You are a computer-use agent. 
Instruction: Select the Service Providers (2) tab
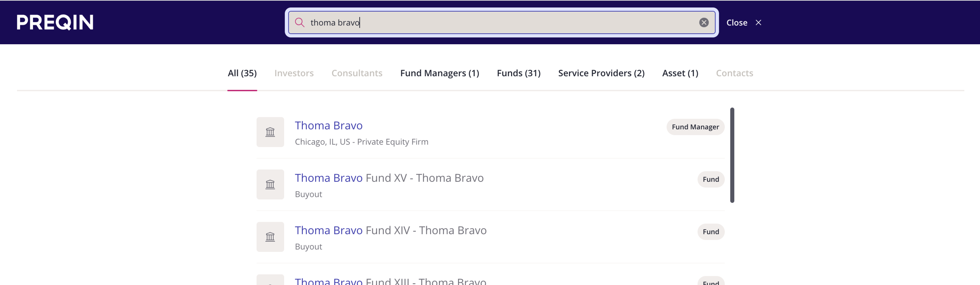point(601,73)
